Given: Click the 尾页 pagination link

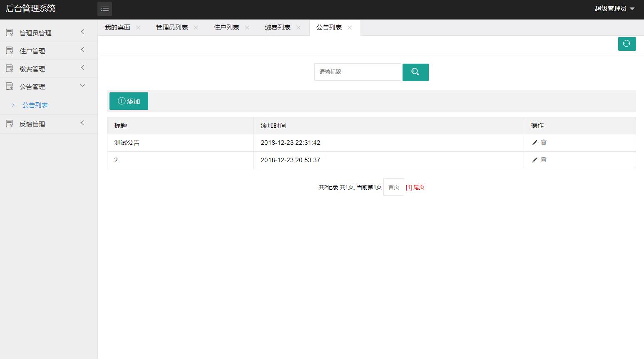Looking at the screenshot, I should 418,187.
